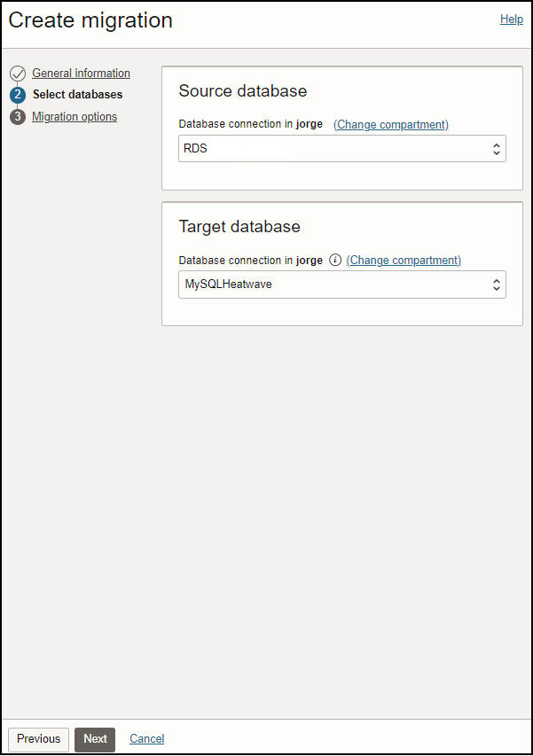The width and height of the screenshot is (533, 756).
Task: Click Next to continue the migration wizard
Action: pyautogui.click(x=94, y=738)
